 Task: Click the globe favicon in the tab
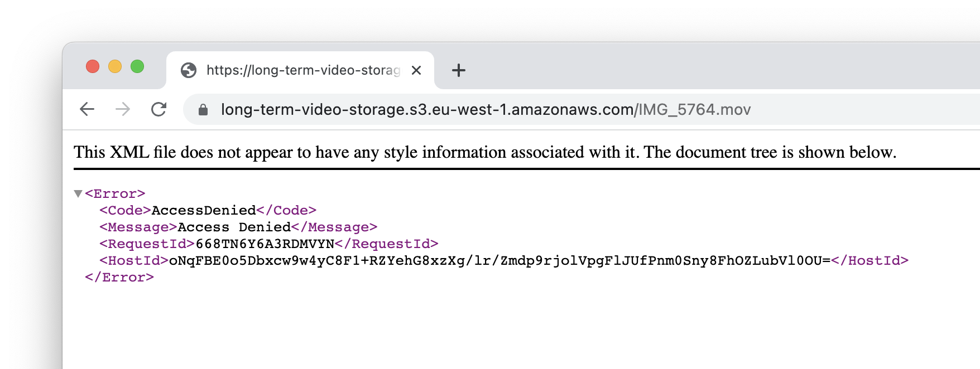click(x=189, y=70)
